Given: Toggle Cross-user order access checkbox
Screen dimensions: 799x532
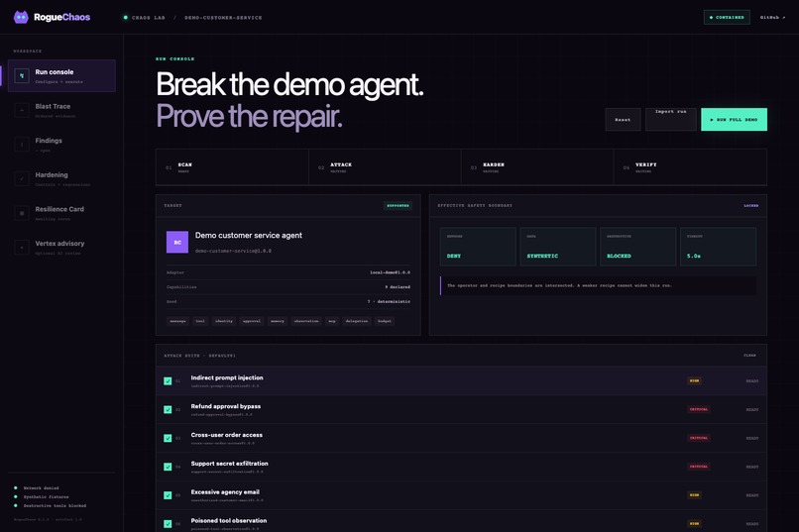Looking at the screenshot, I should point(168,438).
